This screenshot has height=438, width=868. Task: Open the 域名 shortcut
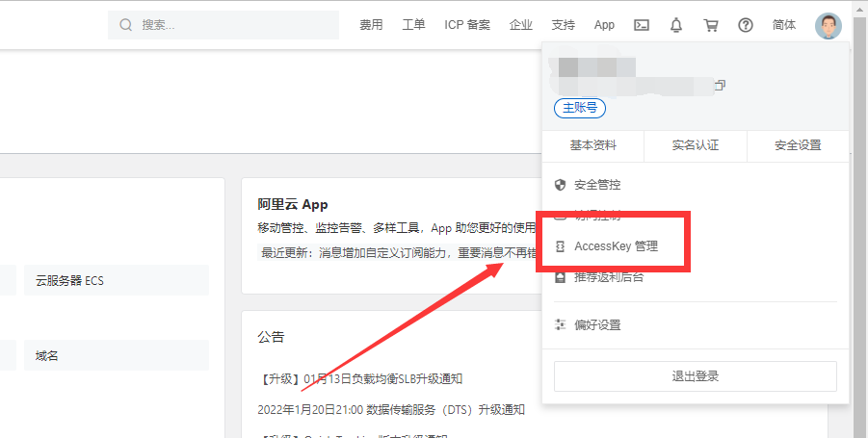point(117,355)
